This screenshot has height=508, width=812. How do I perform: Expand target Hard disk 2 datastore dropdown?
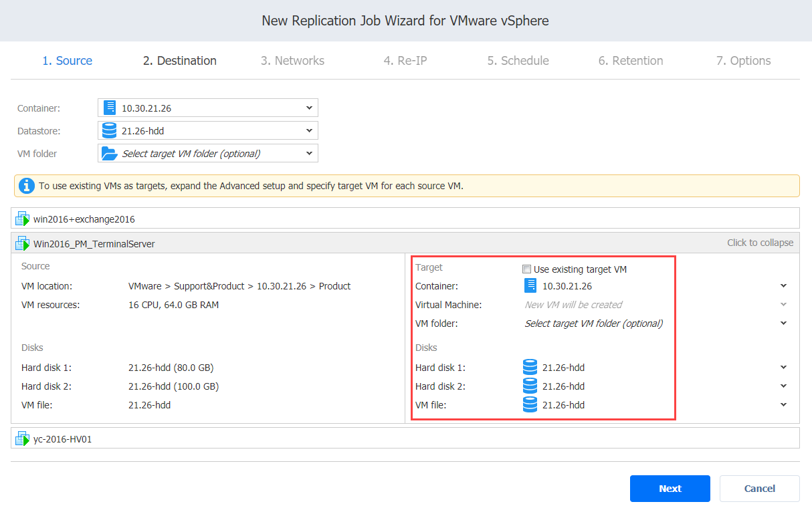pyautogui.click(x=784, y=386)
